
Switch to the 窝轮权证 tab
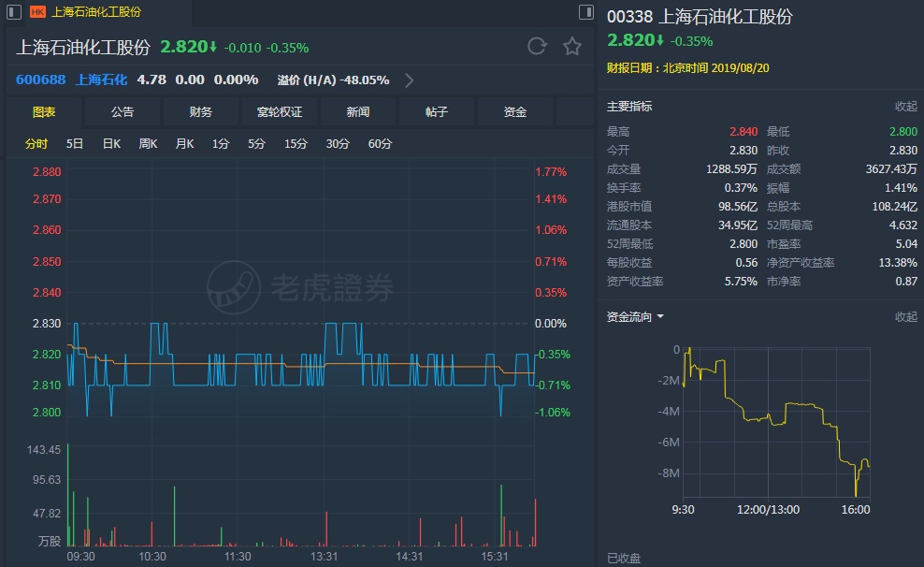(280, 112)
